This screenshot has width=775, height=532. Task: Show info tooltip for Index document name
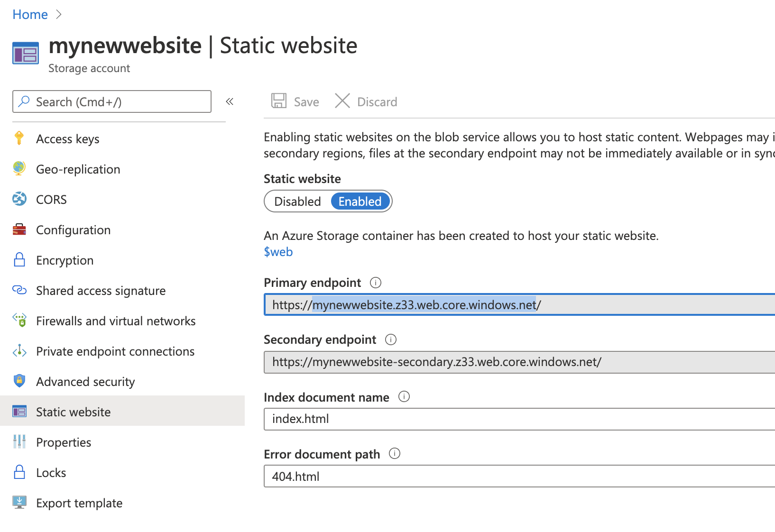tap(404, 396)
